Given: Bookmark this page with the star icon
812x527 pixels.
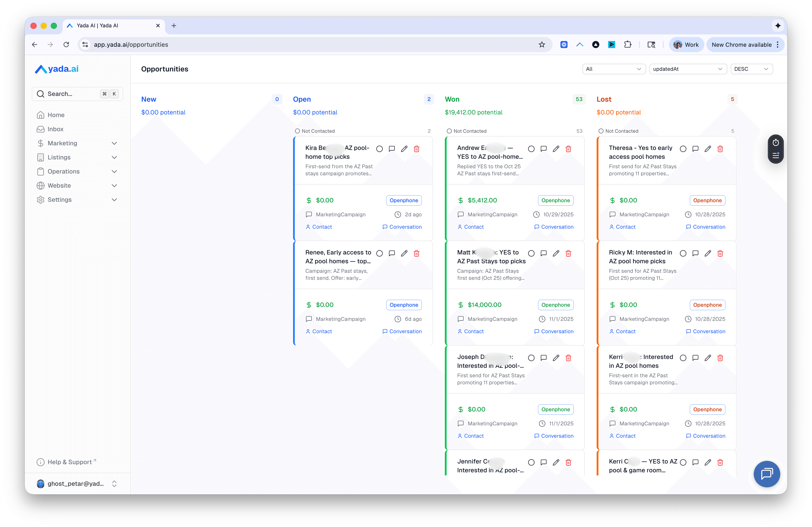Looking at the screenshot, I should [542, 45].
